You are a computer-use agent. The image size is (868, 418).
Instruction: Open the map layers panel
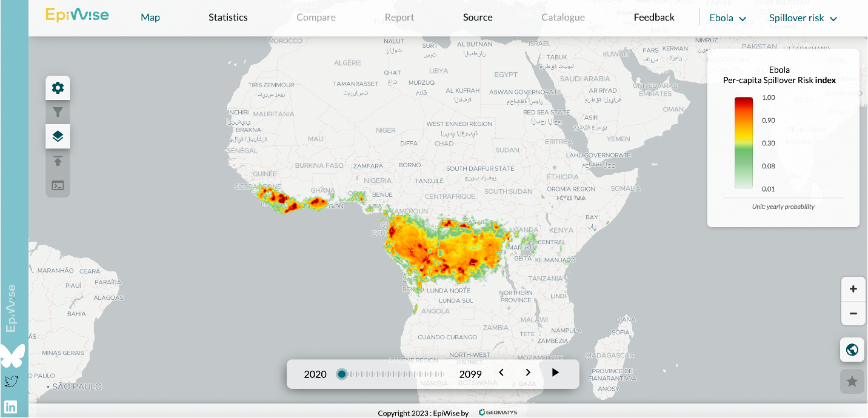(58, 136)
